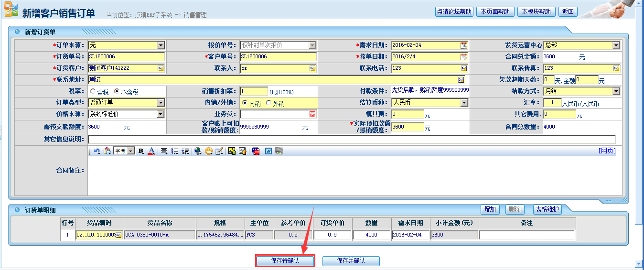Click the 保存待确认 button
The width and height of the screenshot is (644, 270).
(x=285, y=261)
